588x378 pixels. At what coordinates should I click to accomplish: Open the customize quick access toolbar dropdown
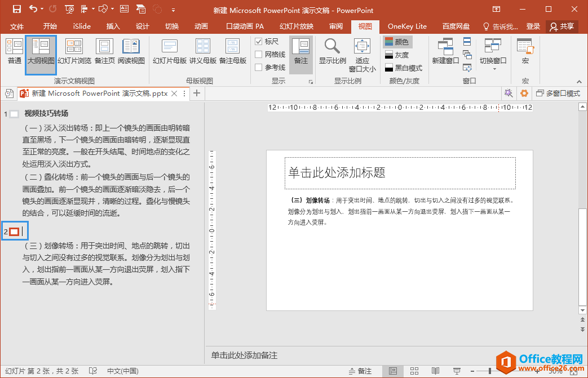point(173,10)
